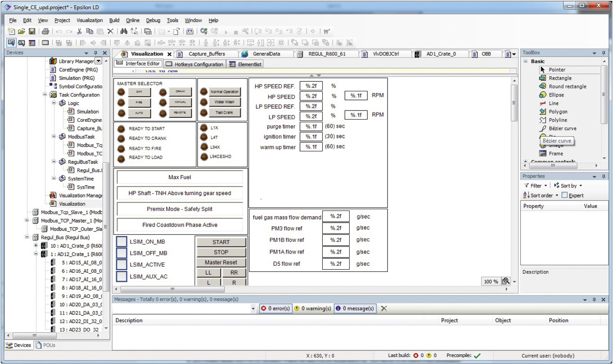Click the START button
The image size is (613, 364).
[x=221, y=242]
